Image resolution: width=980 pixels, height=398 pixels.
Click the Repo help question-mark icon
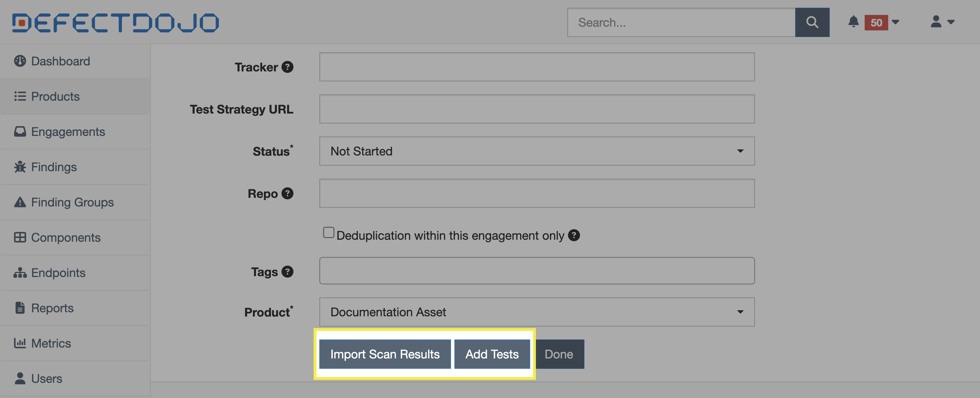pyautogui.click(x=287, y=194)
